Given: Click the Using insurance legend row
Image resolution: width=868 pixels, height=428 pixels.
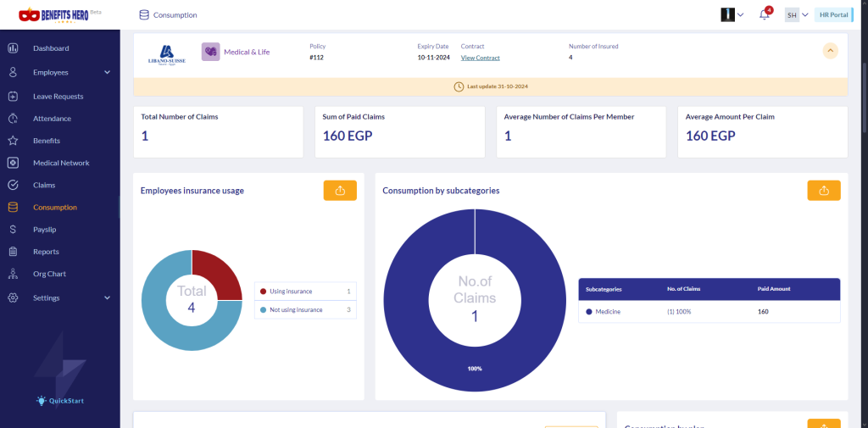Looking at the screenshot, I should (x=305, y=292).
